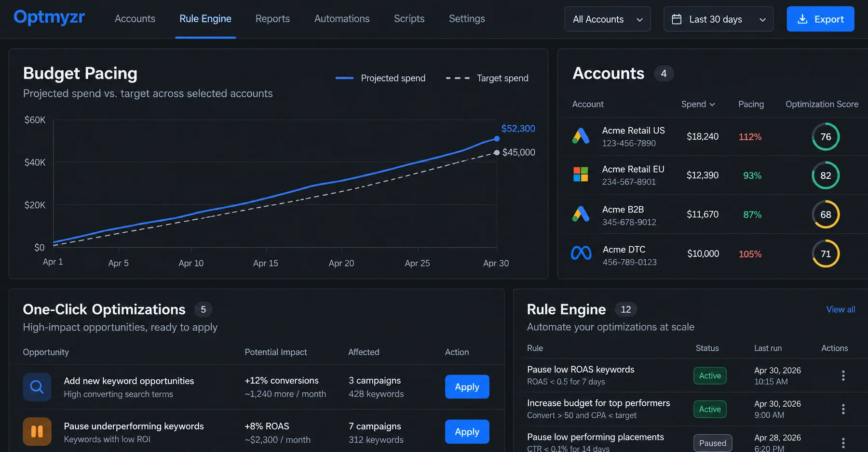Click the +12% conversions impact

282,381
